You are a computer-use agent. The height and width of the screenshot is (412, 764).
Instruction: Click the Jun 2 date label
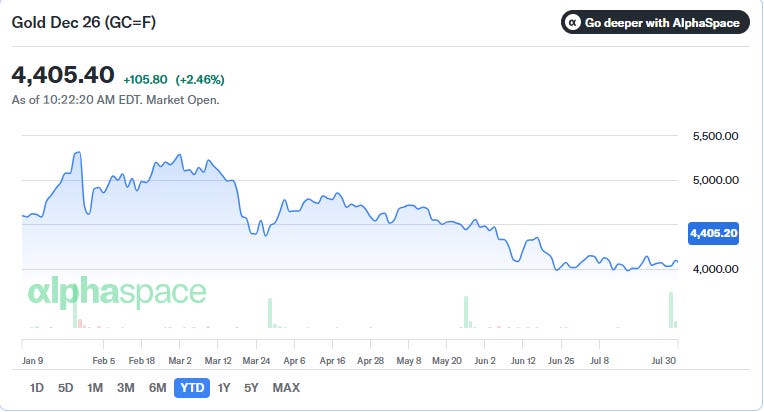[x=485, y=361]
